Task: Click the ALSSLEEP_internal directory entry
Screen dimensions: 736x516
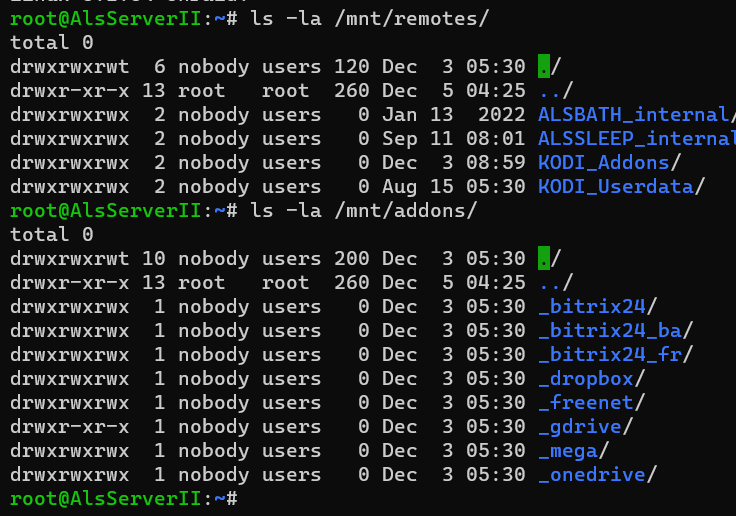Action: coord(637,139)
